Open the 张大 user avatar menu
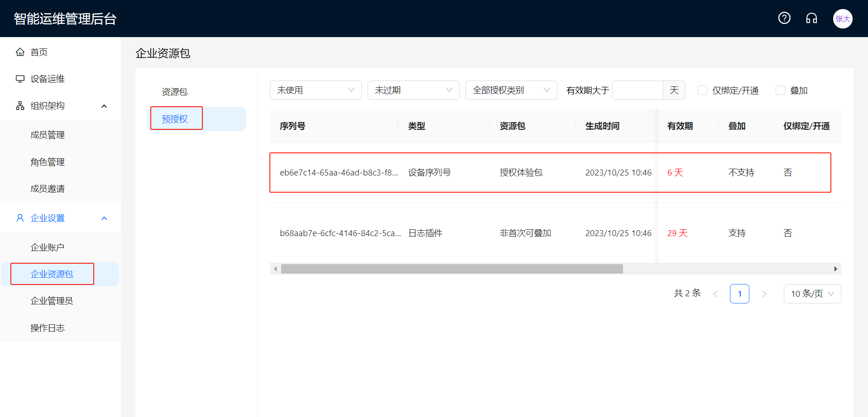868x417 pixels. coord(843,19)
